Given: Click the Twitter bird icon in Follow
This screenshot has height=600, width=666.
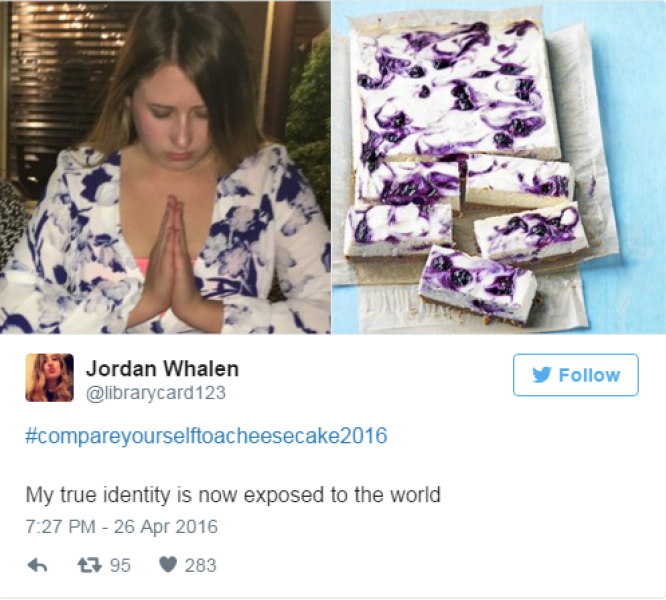Looking at the screenshot, I should point(542,375).
